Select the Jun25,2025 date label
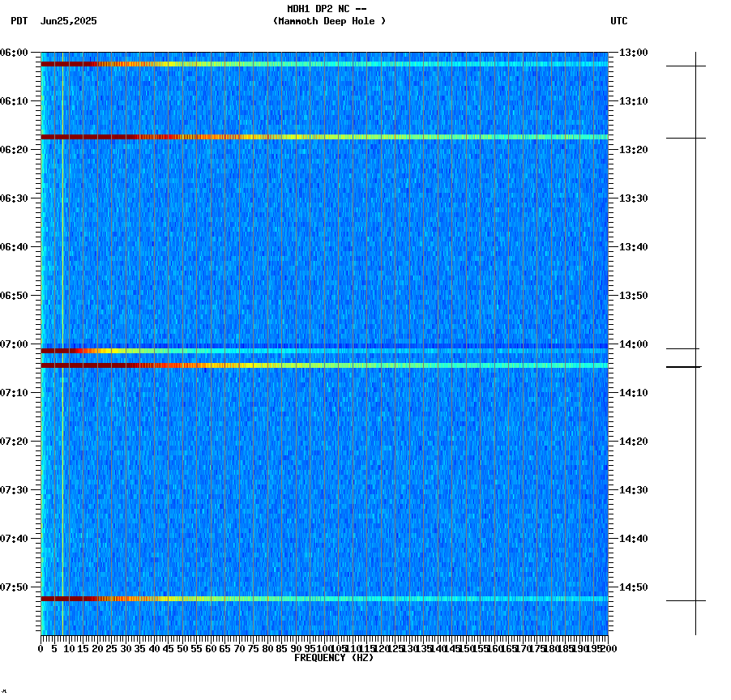731x700 pixels. pyautogui.click(x=66, y=22)
